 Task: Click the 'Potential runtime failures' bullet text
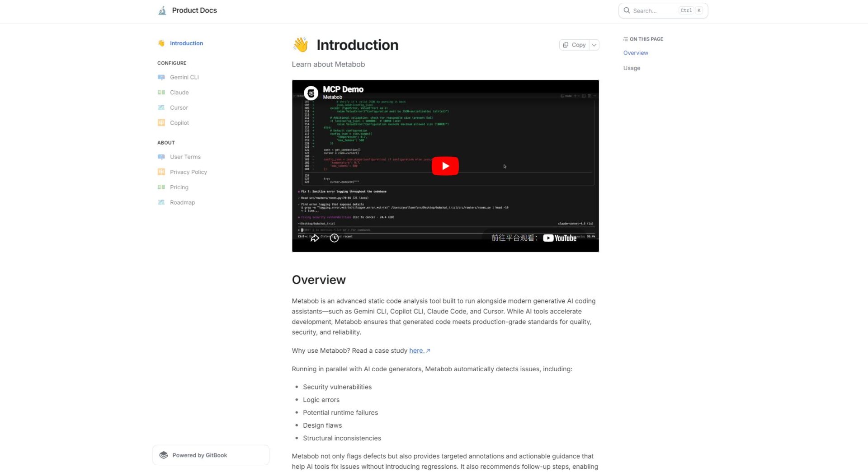(340, 412)
